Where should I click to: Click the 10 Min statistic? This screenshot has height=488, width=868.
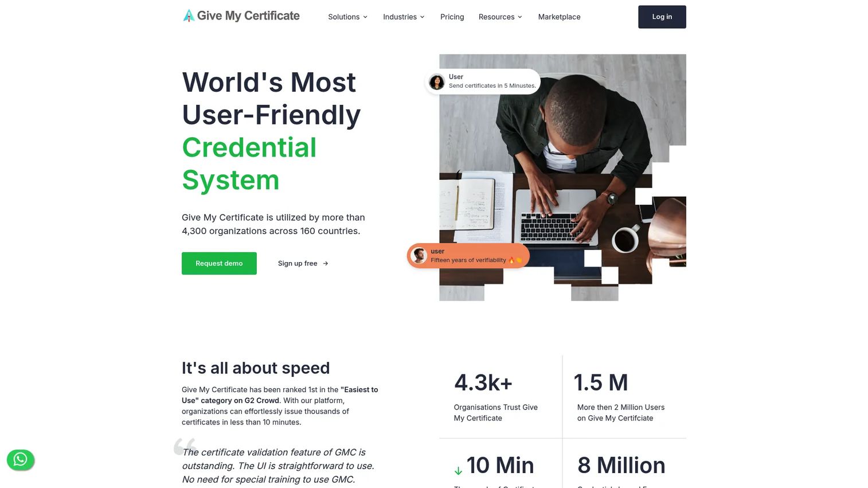tap(500, 465)
